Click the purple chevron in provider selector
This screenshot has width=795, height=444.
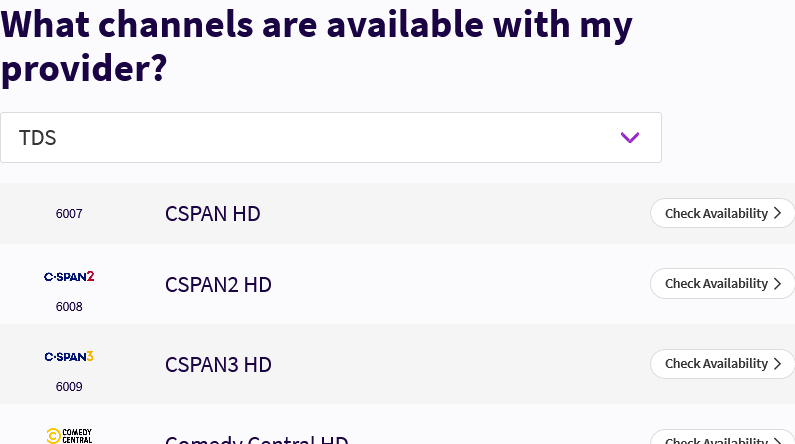point(630,137)
